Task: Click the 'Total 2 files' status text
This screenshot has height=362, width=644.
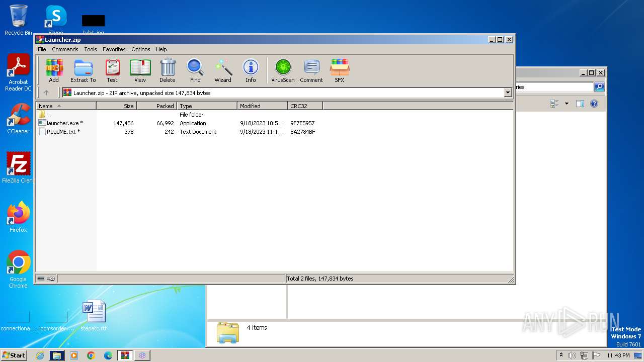Action: (320, 279)
